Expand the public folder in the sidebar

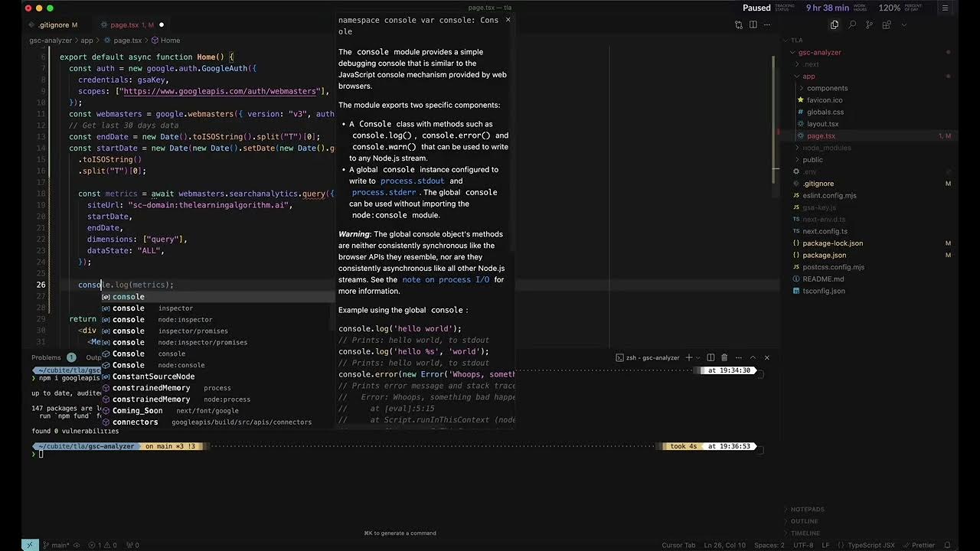coord(812,159)
